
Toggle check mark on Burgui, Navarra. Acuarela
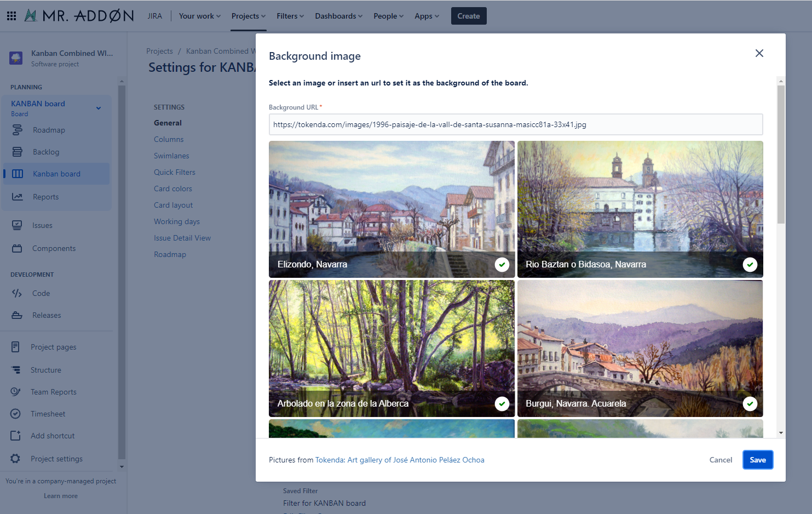click(750, 404)
